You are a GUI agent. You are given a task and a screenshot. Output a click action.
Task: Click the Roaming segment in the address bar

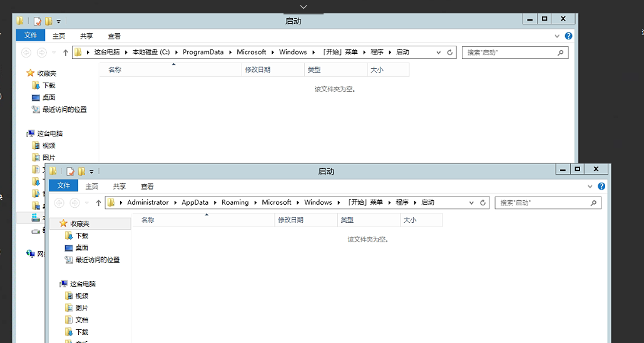click(235, 203)
